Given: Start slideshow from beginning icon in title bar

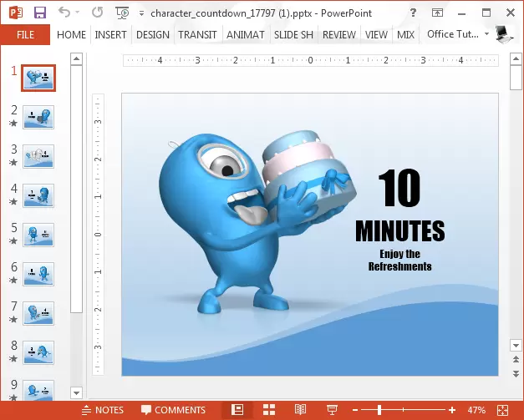Looking at the screenshot, I should [123, 13].
